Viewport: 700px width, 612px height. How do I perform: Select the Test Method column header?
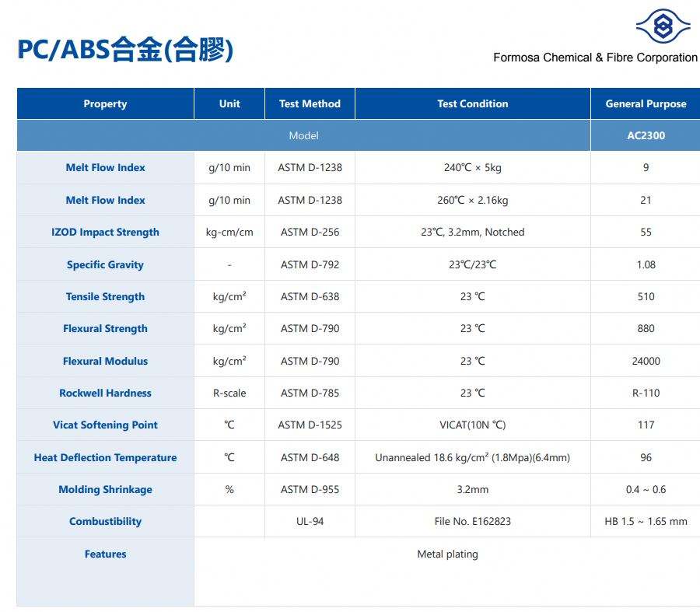(310, 103)
